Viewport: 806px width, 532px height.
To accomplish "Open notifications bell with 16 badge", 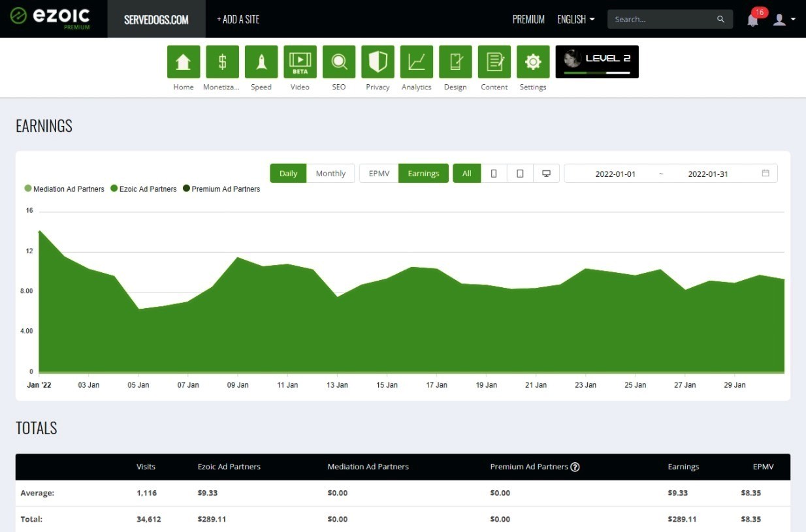I will [753, 20].
